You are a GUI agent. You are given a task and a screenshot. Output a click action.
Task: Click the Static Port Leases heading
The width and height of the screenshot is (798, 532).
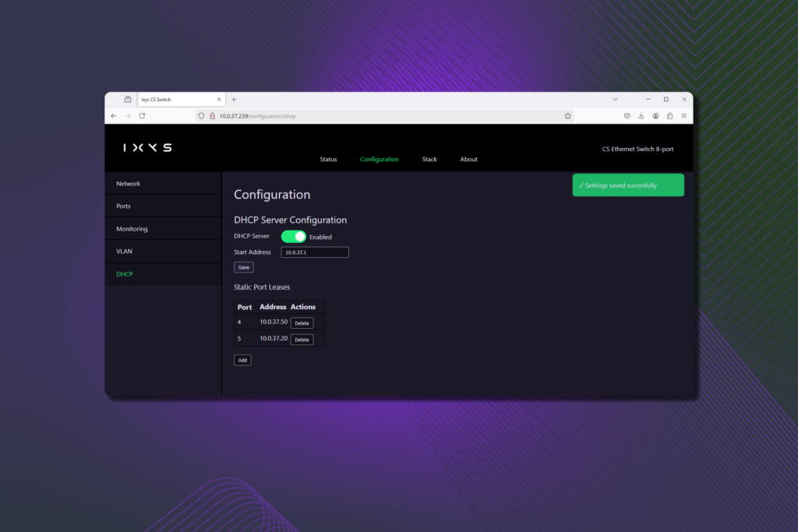click(262, 287)
